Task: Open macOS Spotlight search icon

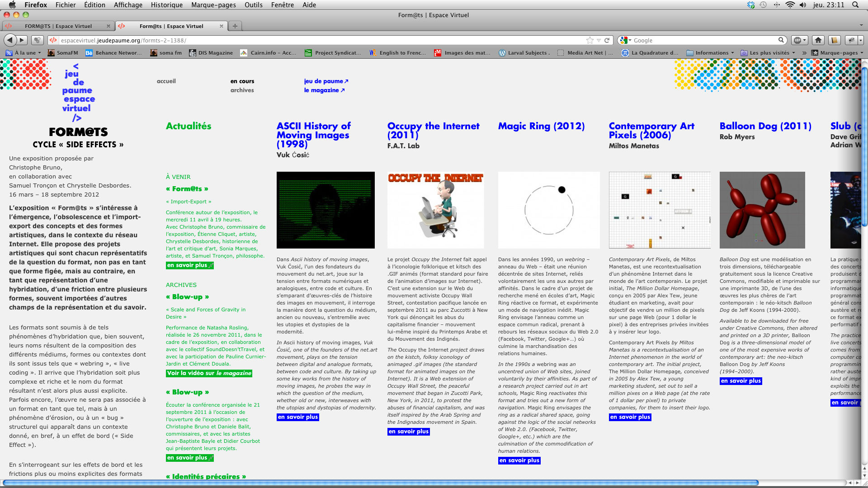Action: click(855, 5)
